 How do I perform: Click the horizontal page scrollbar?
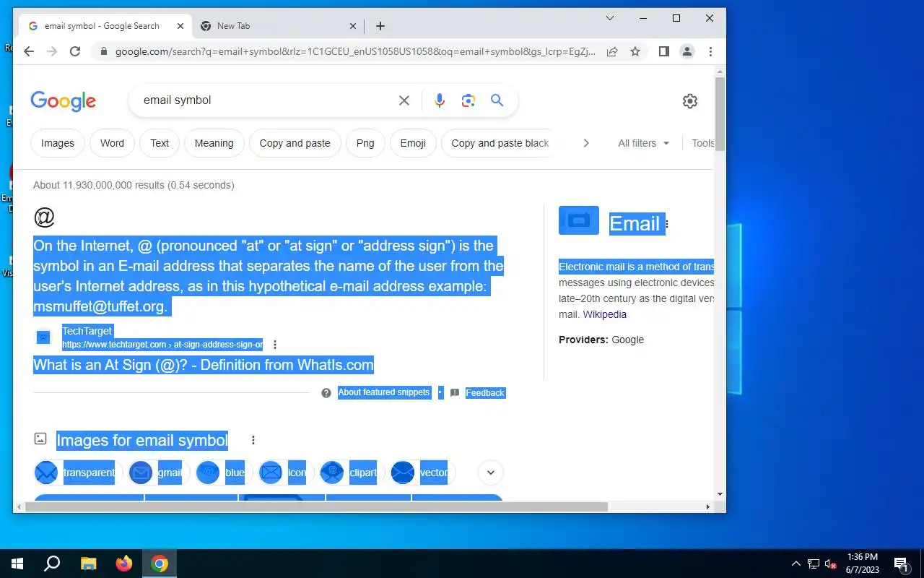pyautogui.click(x=316, y=506)
